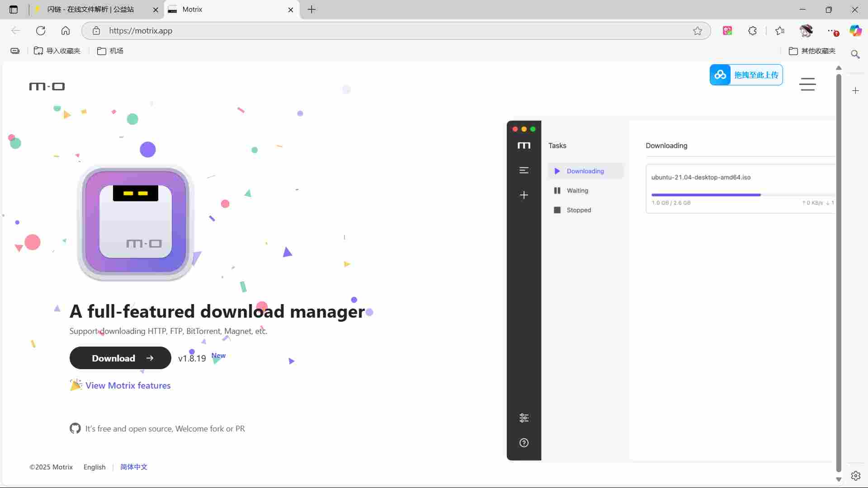Click the GitHub octocat icon

pos(75,428)
